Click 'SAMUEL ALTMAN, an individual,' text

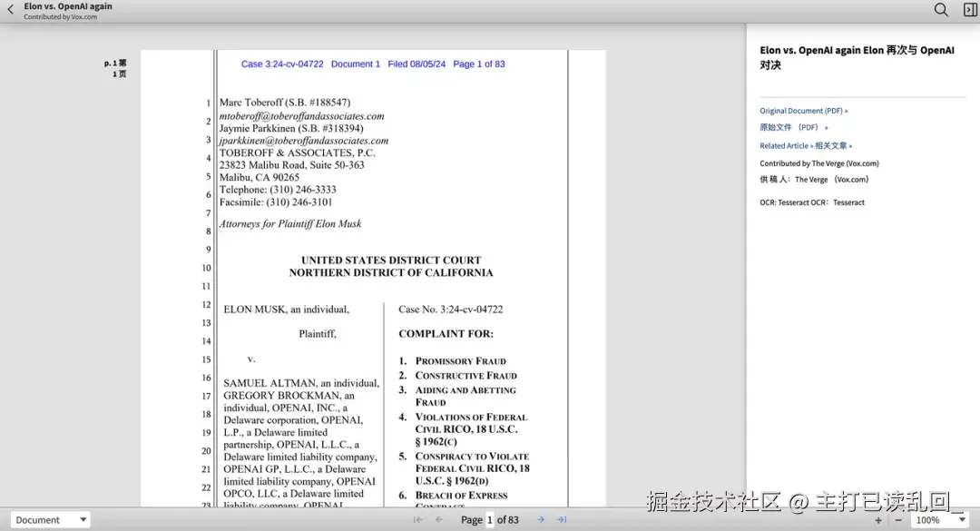click(301, 383)
